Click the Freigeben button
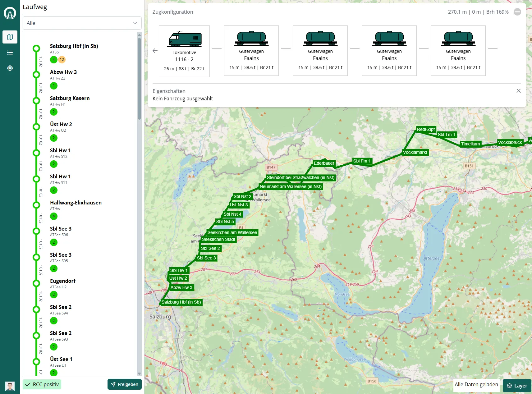This screenshot has height=394, width=532. [x=125, y=384]
